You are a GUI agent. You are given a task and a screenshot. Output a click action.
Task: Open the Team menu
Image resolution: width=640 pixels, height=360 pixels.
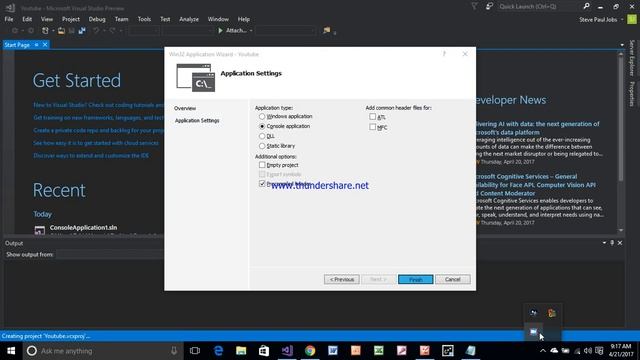[121, 19]
